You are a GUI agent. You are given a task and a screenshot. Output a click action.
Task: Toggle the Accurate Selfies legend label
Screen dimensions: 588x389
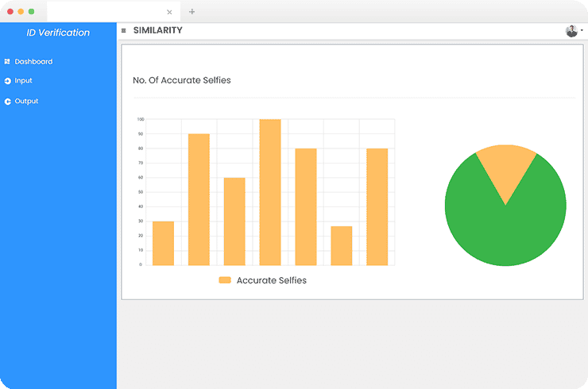tap(271, 280)
